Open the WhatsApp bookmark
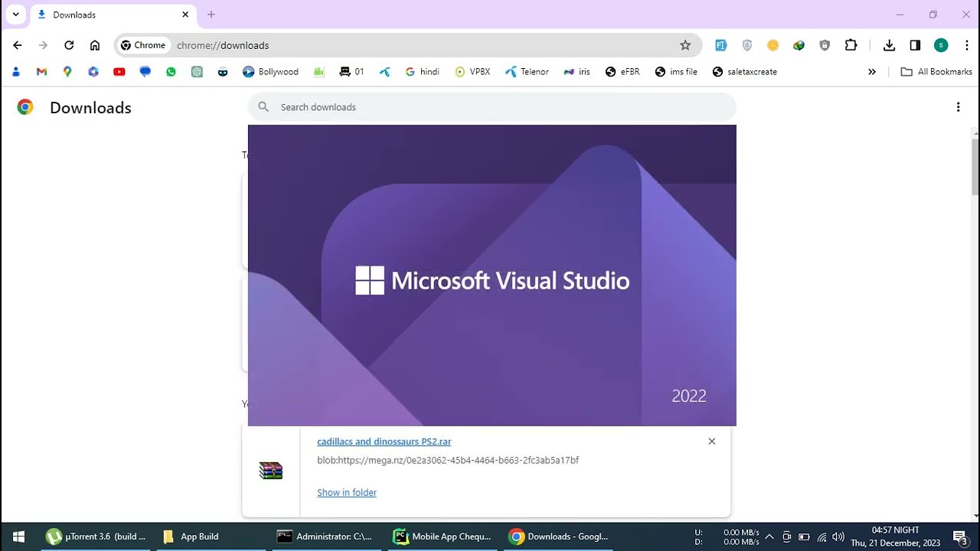 (171, 72)
